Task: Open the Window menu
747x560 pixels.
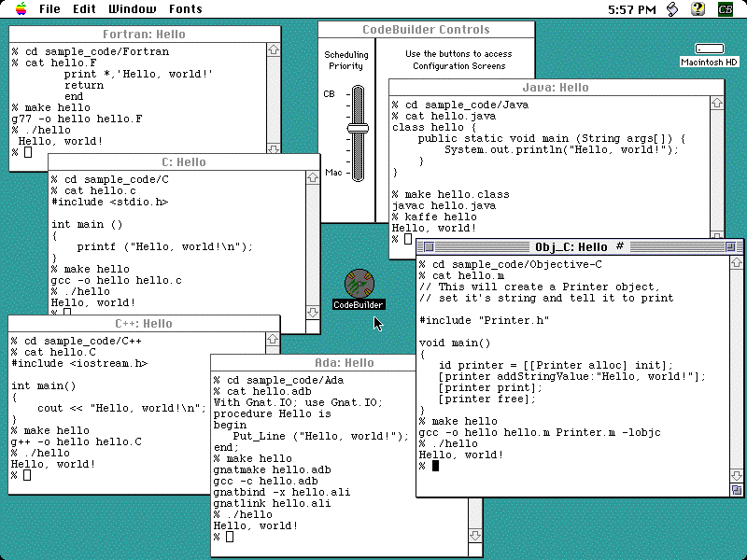Action: [132, 9]
